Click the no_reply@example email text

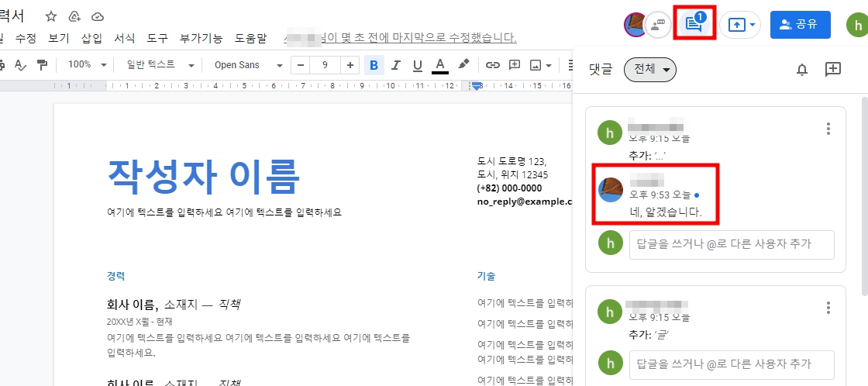[525, 202]
